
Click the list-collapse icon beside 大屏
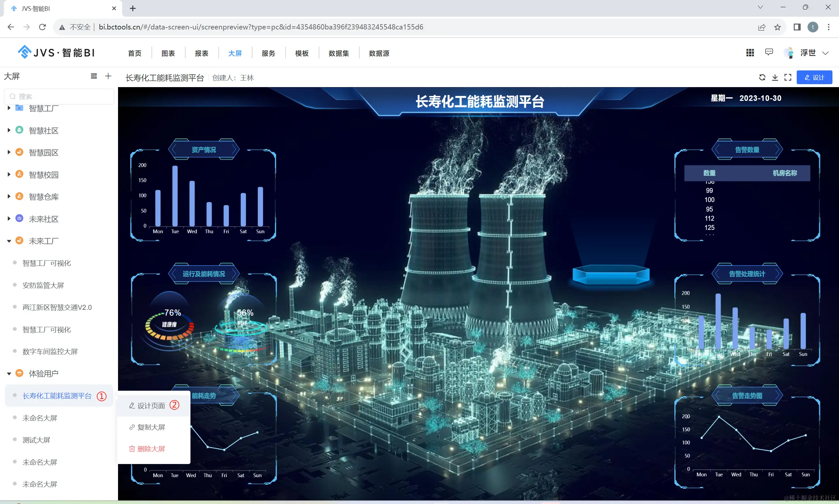(x=94, y=76)
